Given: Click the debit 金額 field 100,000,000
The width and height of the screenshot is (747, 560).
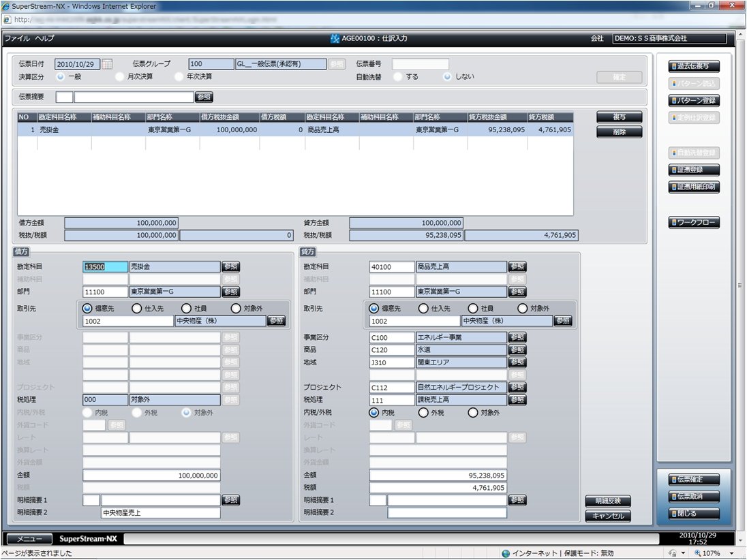Looking at the screenshot, I should pyautogui.click(x=151, y=476).
